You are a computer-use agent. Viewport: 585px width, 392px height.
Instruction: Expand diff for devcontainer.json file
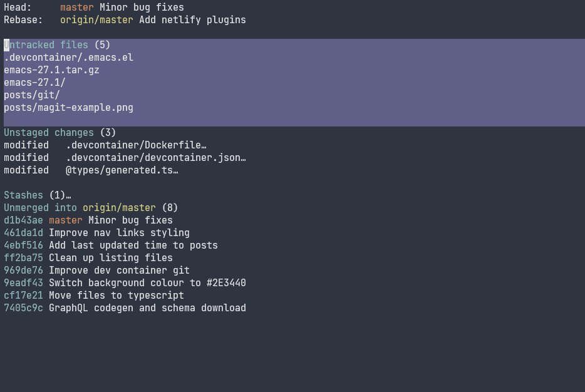click(155, 158)
